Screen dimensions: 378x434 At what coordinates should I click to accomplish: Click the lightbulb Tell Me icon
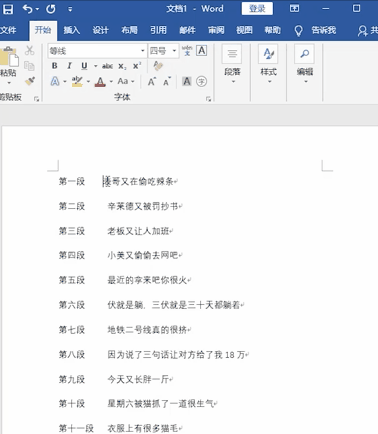[299, 31]
